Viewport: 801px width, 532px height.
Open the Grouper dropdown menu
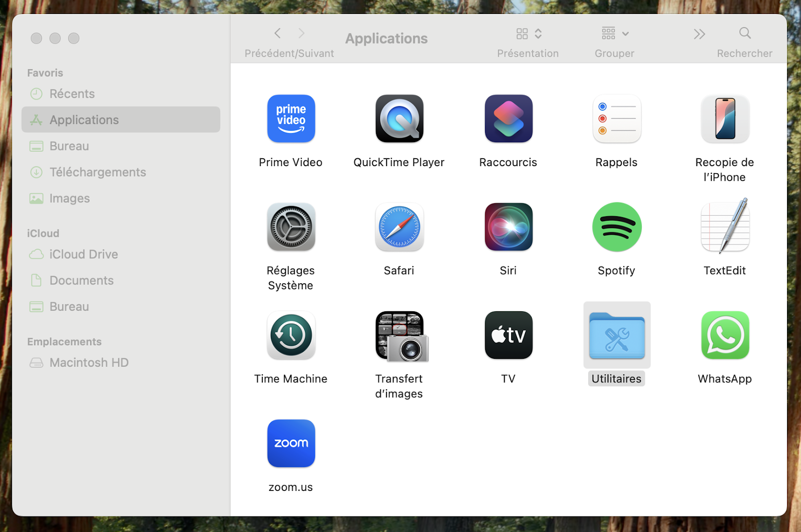point(614,34)
